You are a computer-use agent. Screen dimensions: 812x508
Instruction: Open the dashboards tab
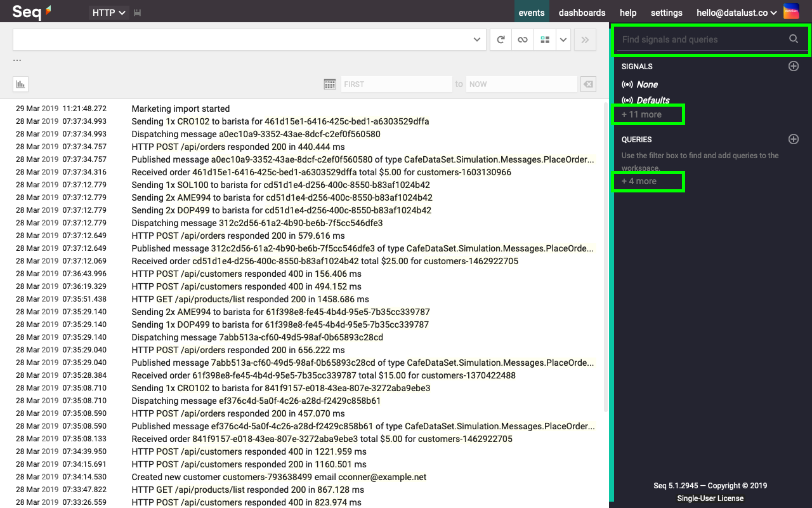582,13
